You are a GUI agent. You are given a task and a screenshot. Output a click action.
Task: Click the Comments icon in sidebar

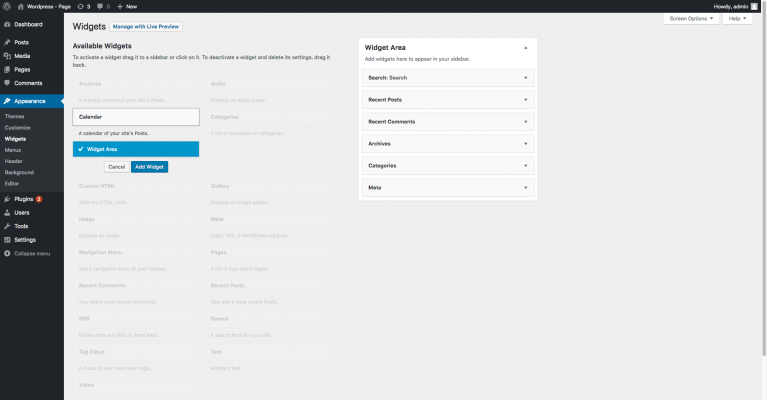7,83
